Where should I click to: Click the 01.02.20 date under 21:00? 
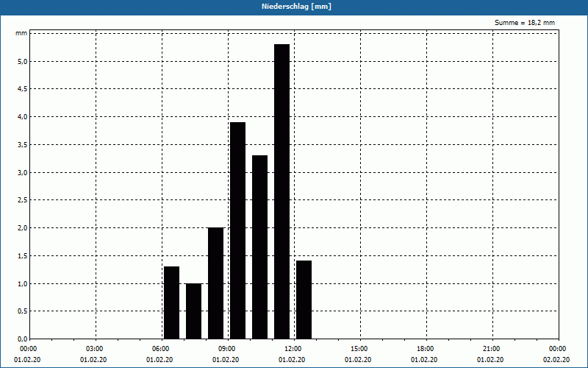490,360
